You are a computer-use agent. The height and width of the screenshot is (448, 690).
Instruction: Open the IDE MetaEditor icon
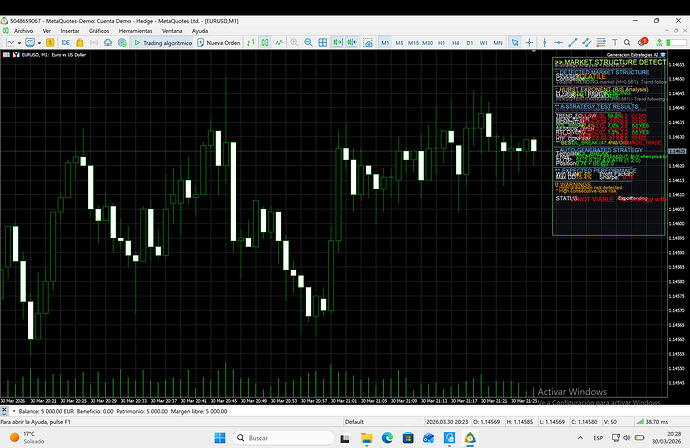[66, 43]
